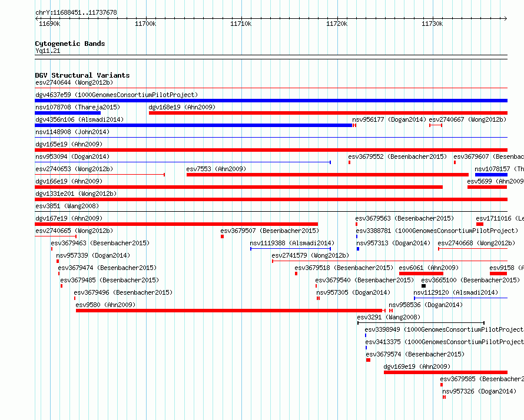The height and width of the screenshot is (420, 524).
Task: Click the blue bar under nsv1078708
Action: pos(68,113)
